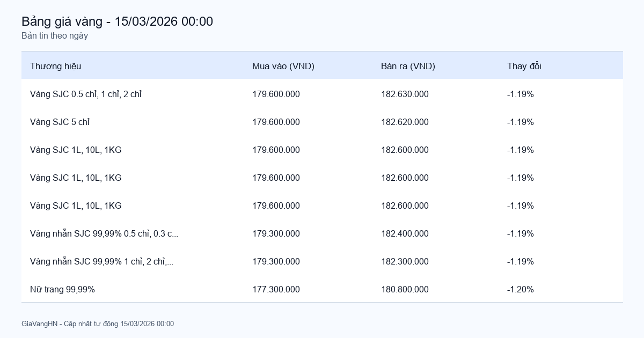
Task: Select the 'Nữ trang 99,99%' row name
Action: pyautogui.click(x=62, y=290)
